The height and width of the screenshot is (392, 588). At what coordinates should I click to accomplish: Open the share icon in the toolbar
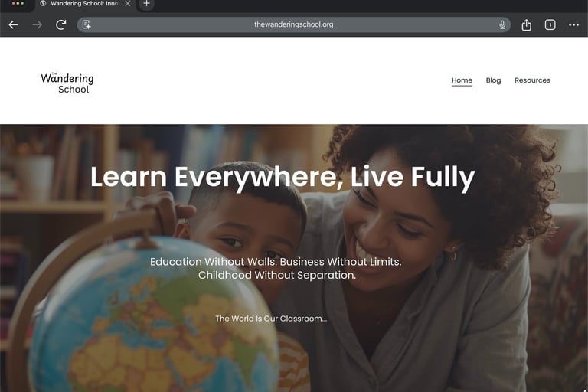pyautogui.click(x=526, y=24)
